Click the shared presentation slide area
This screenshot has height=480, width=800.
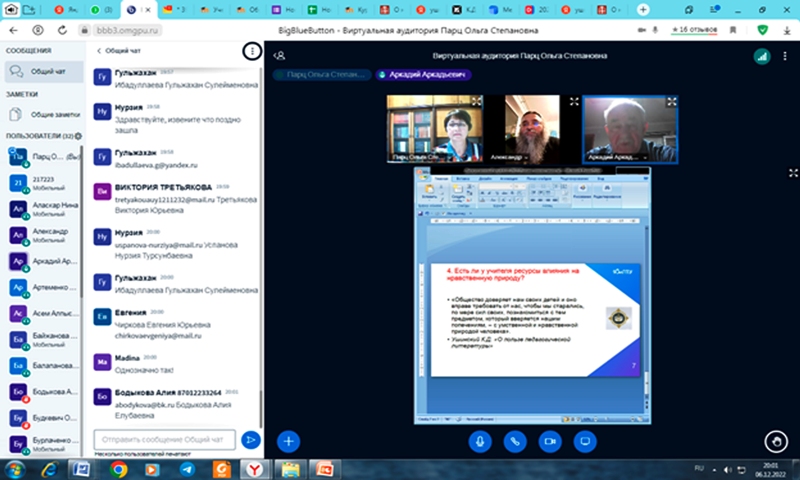point(535,320)
